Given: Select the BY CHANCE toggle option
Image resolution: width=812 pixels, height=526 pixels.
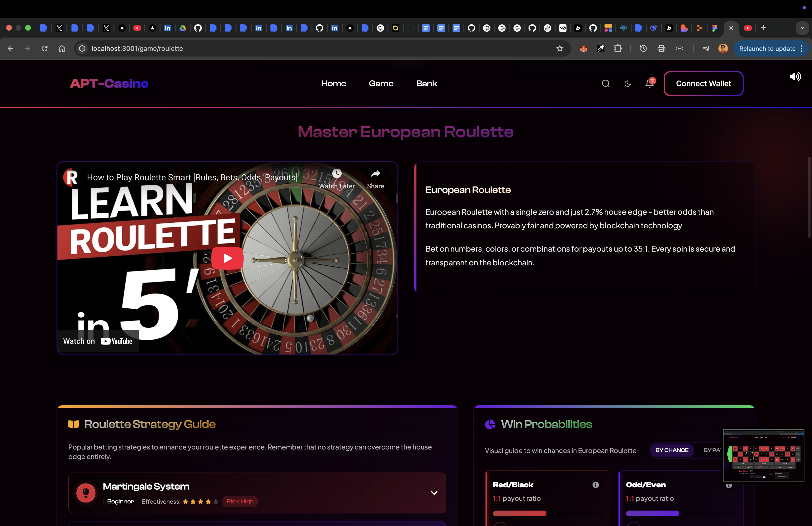Looking at the screenshot, I should coord(671,450).
